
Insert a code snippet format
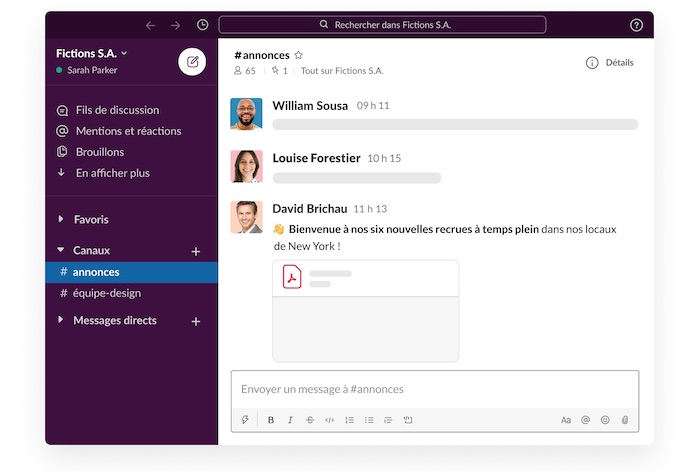(329, 420)
